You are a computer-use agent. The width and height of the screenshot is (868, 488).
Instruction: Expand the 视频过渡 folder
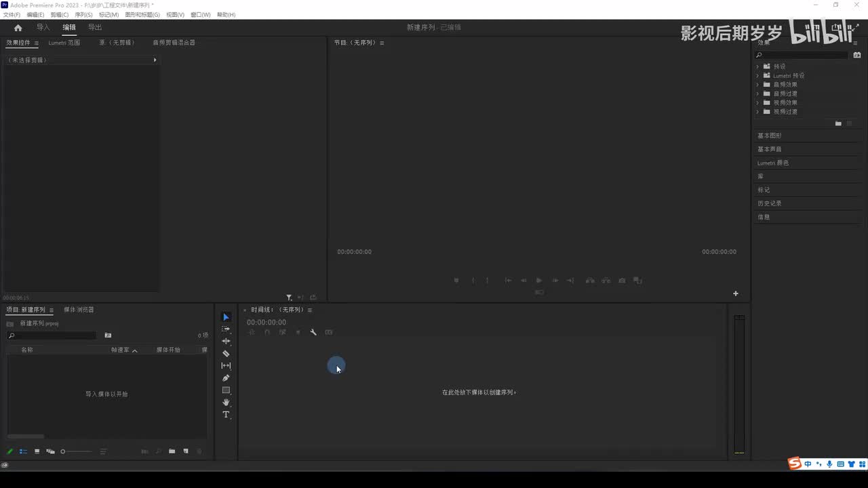(757, 111)
